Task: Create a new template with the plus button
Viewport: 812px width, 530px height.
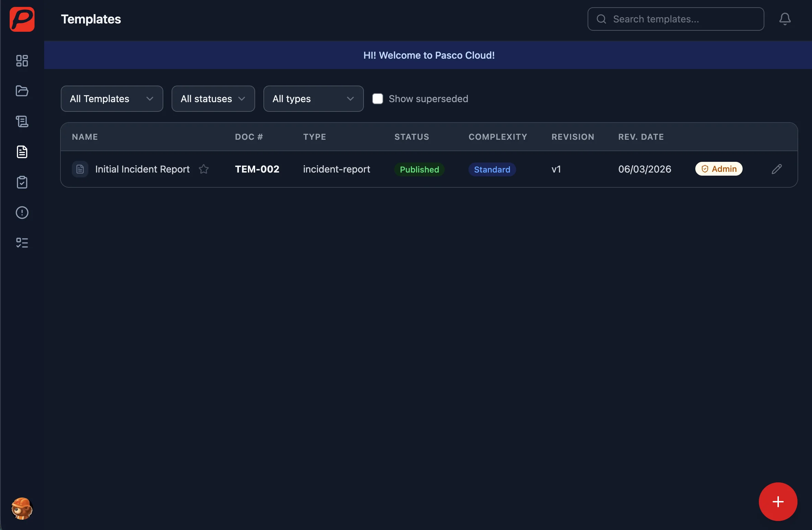Action: pyautogui.click(x=777, y=501)
